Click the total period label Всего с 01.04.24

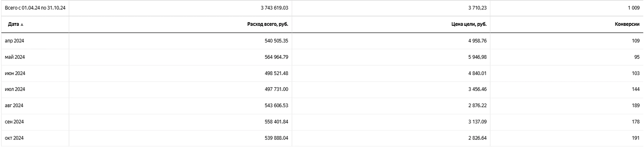(35, 8)
